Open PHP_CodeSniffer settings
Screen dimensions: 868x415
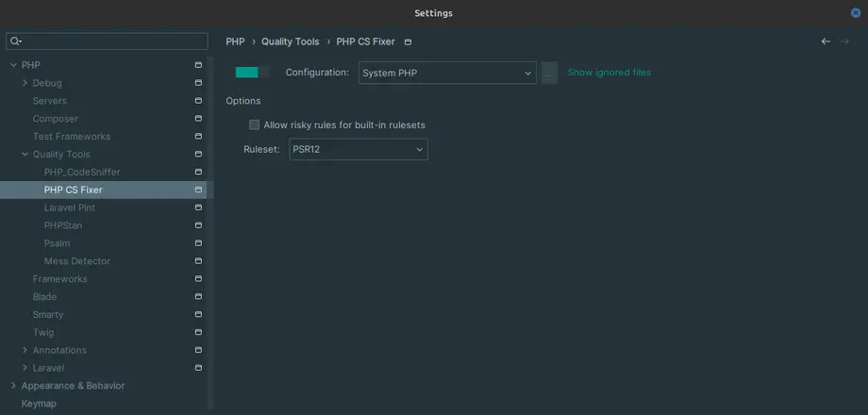[82, 172]
